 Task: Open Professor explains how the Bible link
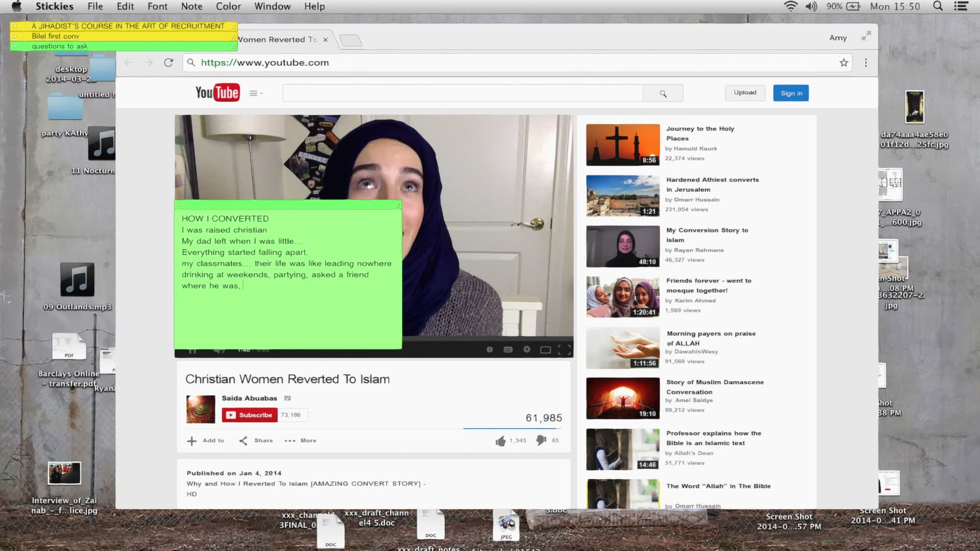714,438
